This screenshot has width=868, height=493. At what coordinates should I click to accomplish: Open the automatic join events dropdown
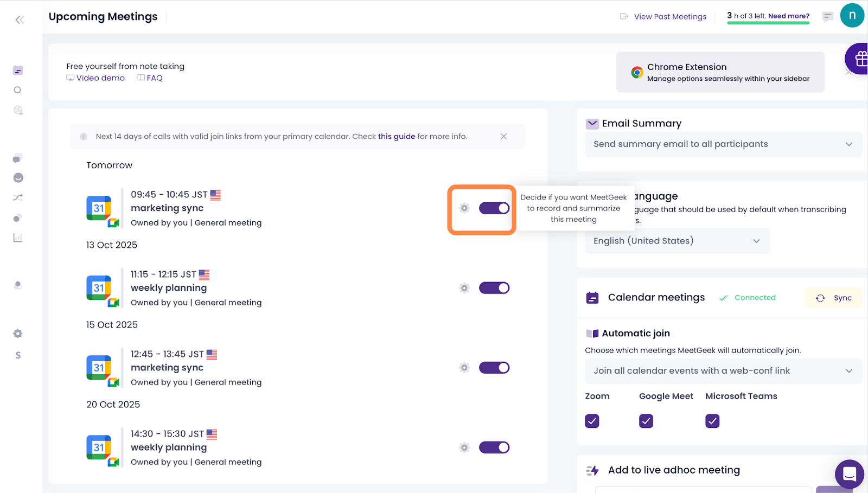tap(723, 371)
